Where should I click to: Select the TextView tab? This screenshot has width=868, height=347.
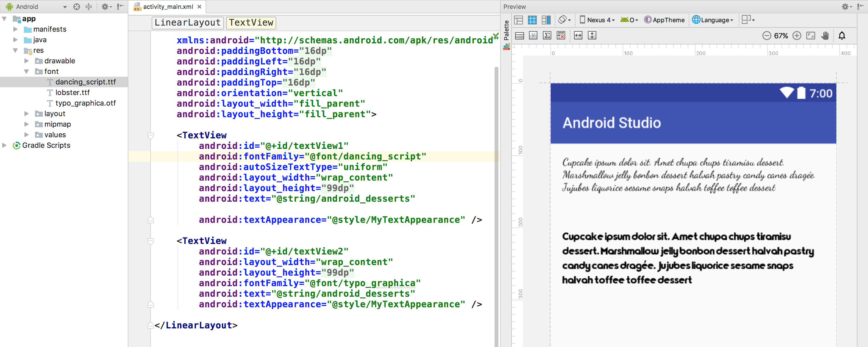251,22
